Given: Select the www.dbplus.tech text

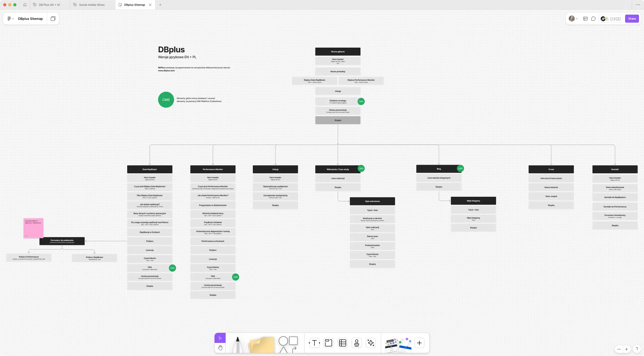Looking at the screenshot, I should click(x=166, y=71).
